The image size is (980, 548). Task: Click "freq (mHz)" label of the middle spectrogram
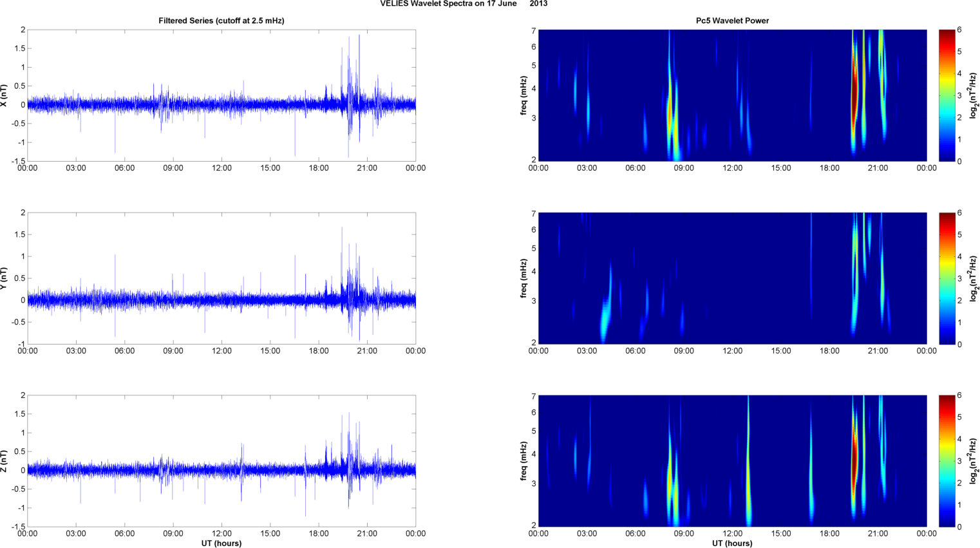pyautogui.click(x=524, y=278)
